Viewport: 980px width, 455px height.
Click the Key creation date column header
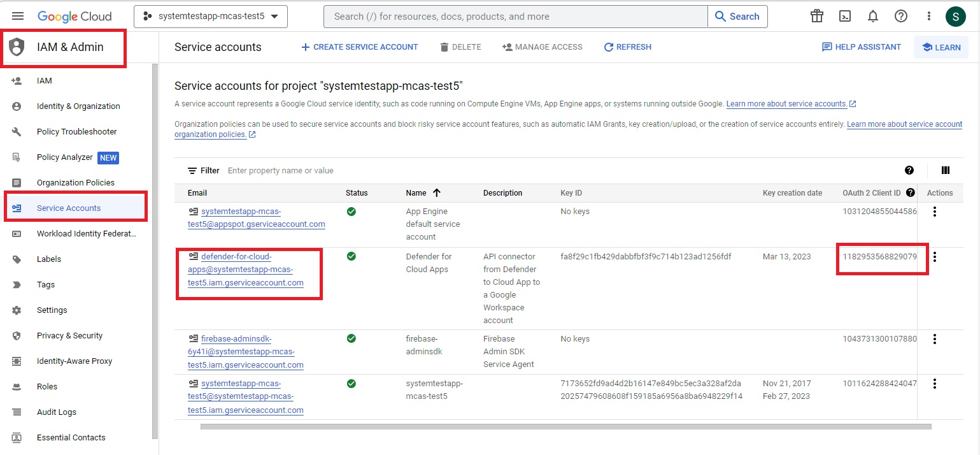click(x=793, y=193)
